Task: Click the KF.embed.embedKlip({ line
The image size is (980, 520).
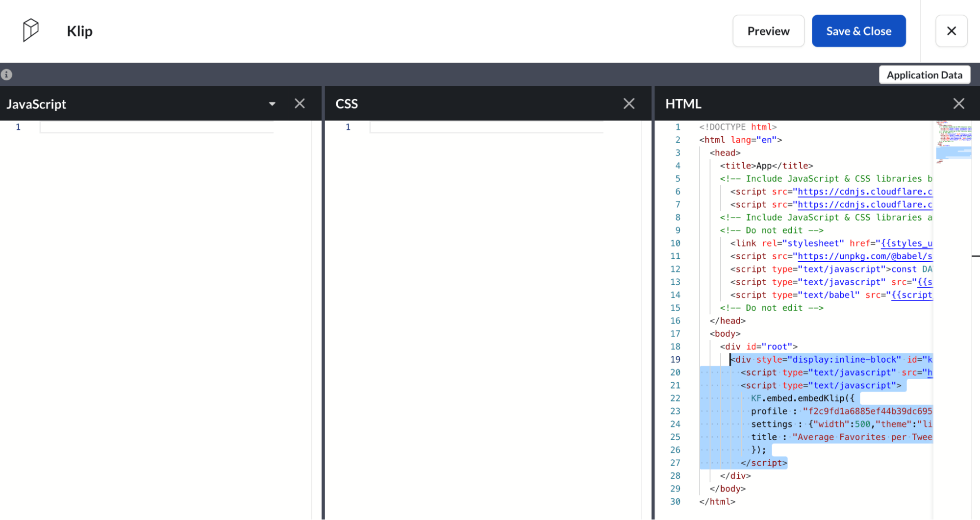Action: click(803, 398)
